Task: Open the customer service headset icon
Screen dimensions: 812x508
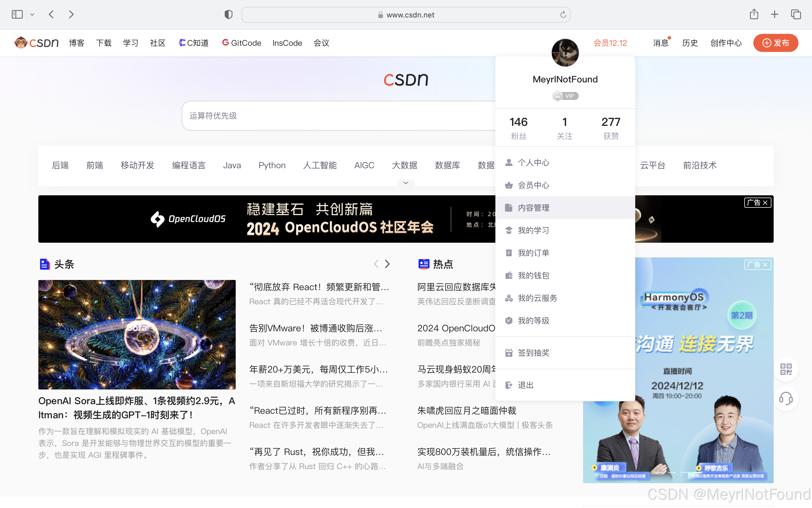Action: [x=786, y=399]
